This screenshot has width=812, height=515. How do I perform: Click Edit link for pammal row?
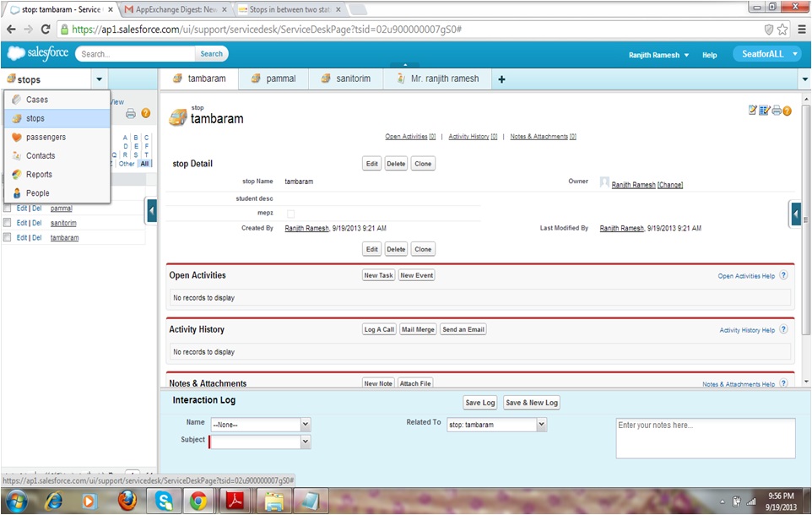pyautogui.click(x=22, y=209)
